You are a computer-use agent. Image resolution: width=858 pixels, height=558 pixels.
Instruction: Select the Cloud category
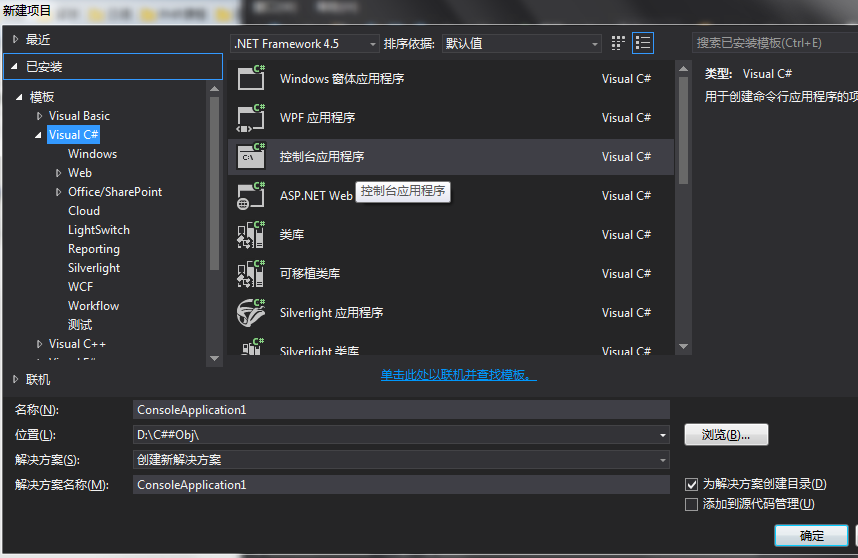pyautogui.click(x=84, y=211)
